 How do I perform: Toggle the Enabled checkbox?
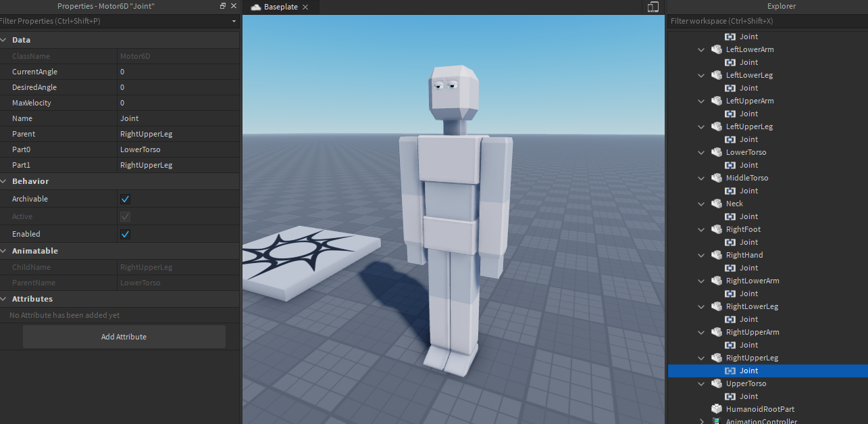(x=125, y=234)
